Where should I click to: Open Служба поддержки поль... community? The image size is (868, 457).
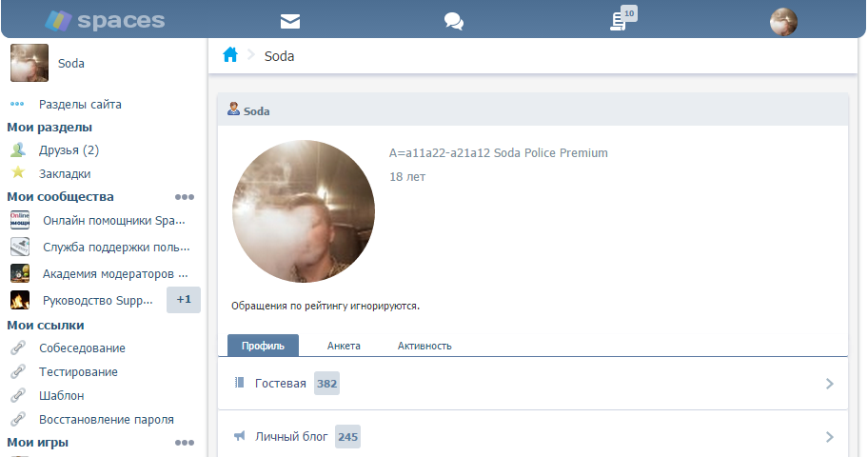coord(116,247)
